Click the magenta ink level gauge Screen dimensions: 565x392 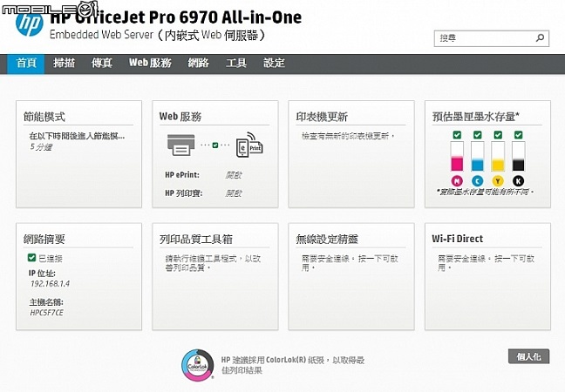click(457, 156)
